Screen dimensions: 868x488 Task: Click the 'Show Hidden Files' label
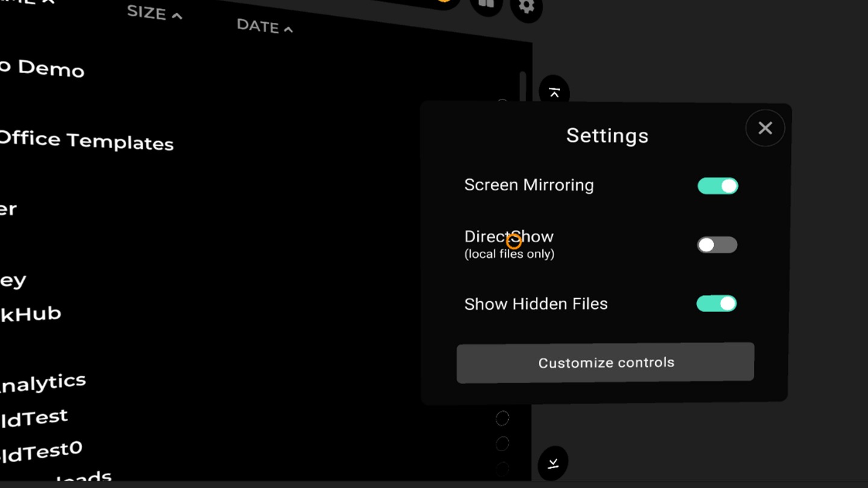point(536,304)
